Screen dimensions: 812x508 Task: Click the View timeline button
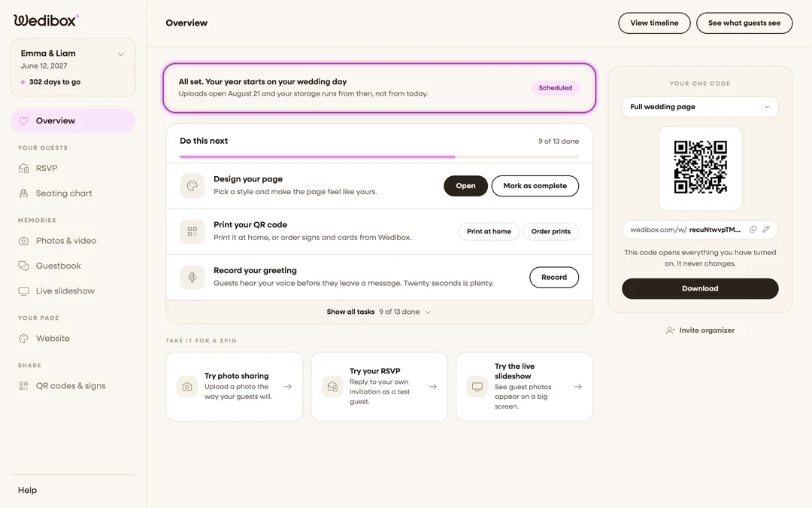pyautogui.click(x=654, y=23)
